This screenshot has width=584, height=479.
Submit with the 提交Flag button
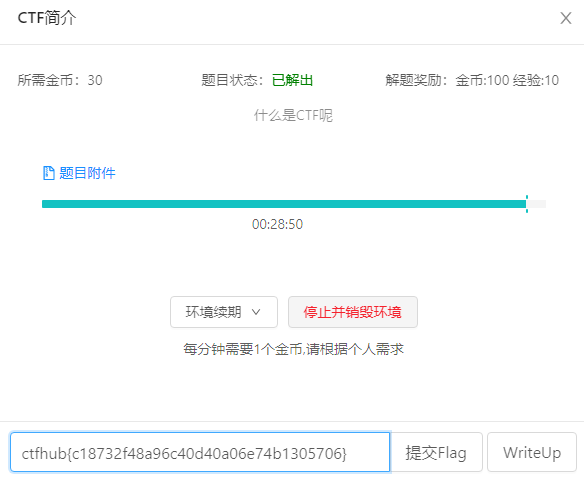pyautogui.click(x=436, y=452)
